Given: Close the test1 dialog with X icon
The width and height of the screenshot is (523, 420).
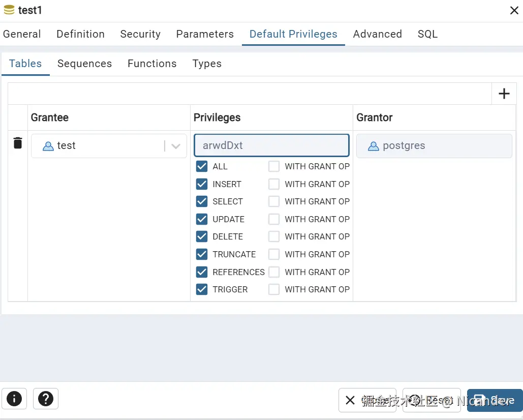Looking at the screenshot, I should [514, 11].
